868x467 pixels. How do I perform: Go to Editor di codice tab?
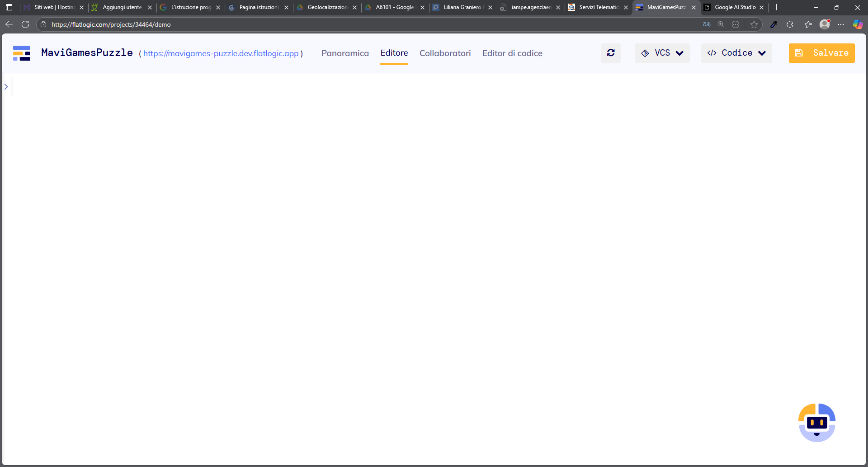(x=512, y=53)
